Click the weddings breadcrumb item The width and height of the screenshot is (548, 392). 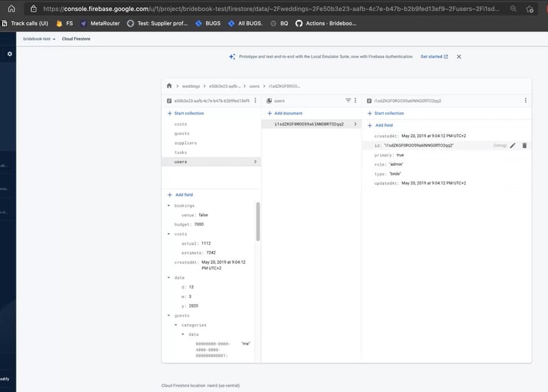(x=190, y=86)
